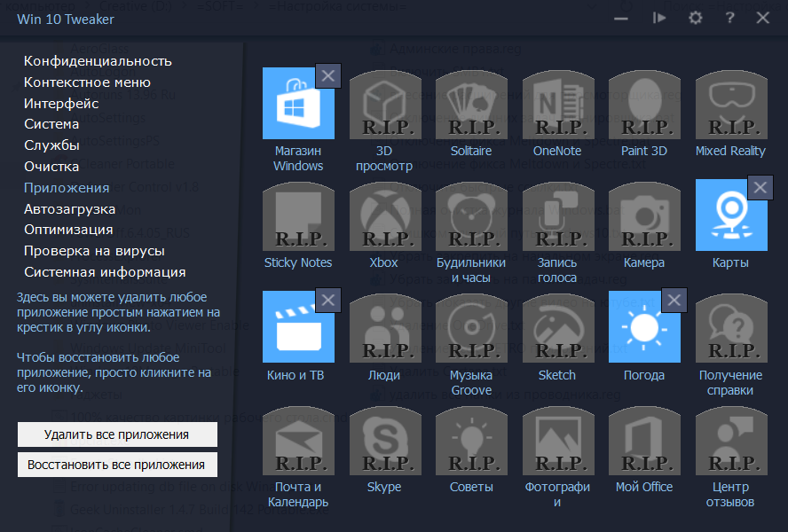Restore the Советы app tile
This screenshot has width=788, height=532.
click(471, 441)
